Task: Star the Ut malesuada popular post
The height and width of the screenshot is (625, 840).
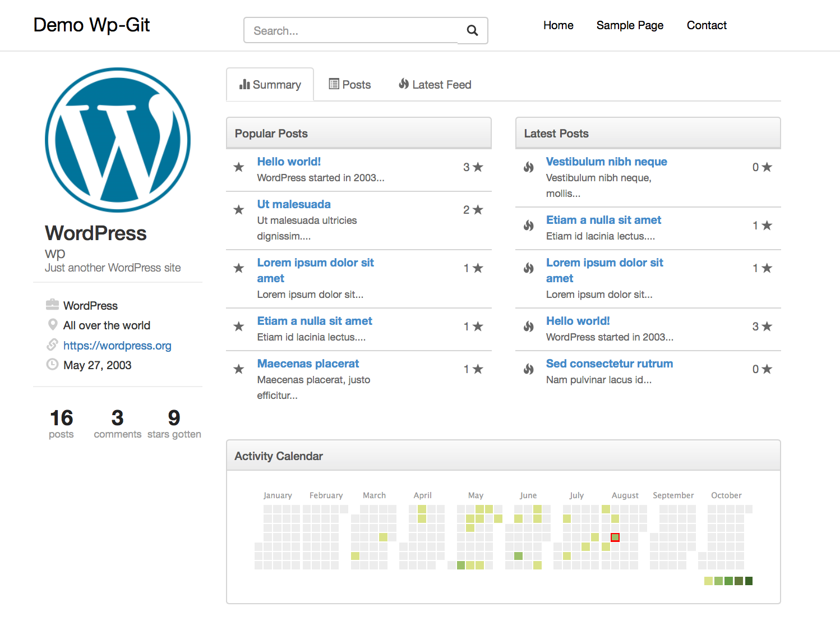Action: click(238, 209)
